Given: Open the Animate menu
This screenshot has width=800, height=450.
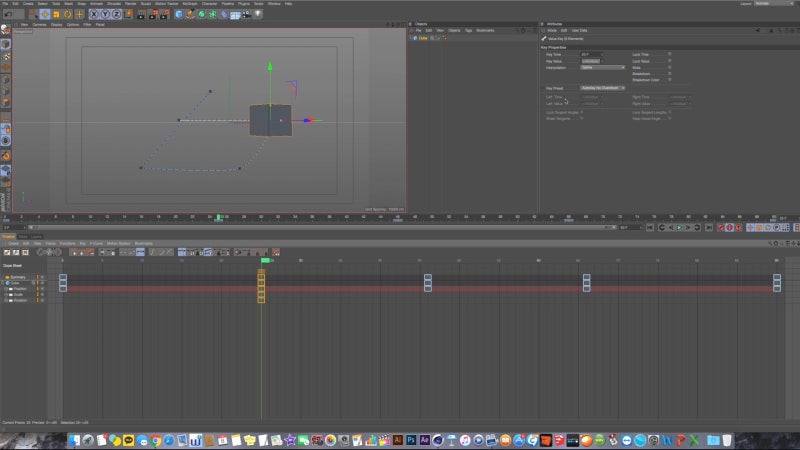Looking at the screenshot, I should 96,4.
